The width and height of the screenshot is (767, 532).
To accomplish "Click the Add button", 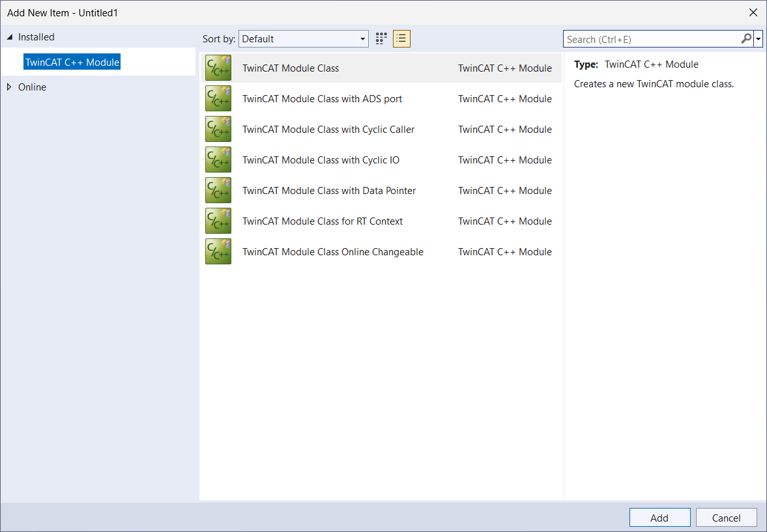I will [659, 518].
